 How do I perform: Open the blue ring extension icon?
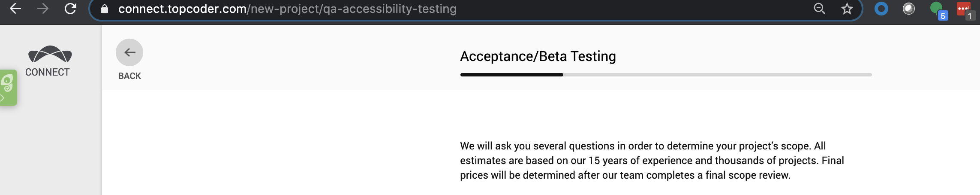881,9
